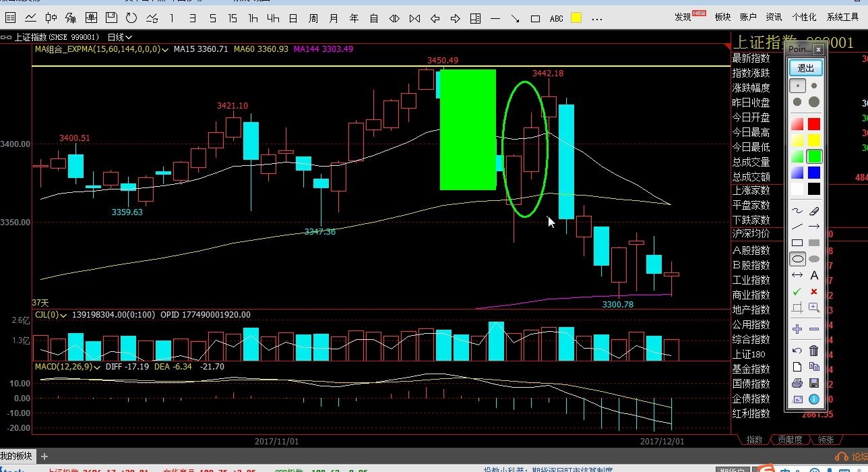
Task: Switch chart to 4h period
Action: tap(273, 18)
